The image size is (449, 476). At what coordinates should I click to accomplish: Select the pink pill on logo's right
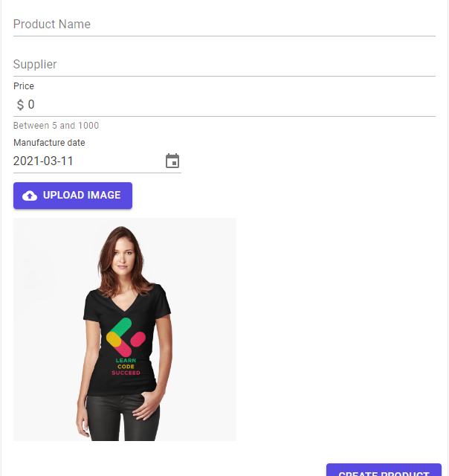pos(138,339)
